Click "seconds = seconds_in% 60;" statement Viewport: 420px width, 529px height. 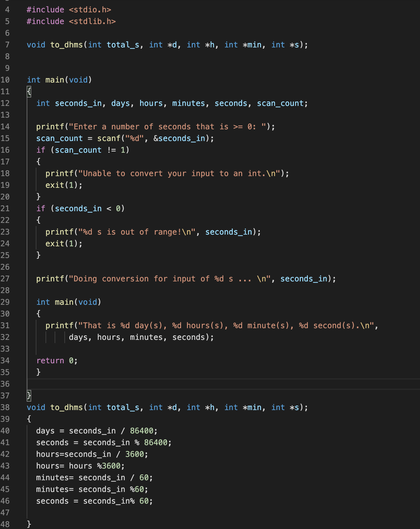pyautogui.click(x=95, y=501)
